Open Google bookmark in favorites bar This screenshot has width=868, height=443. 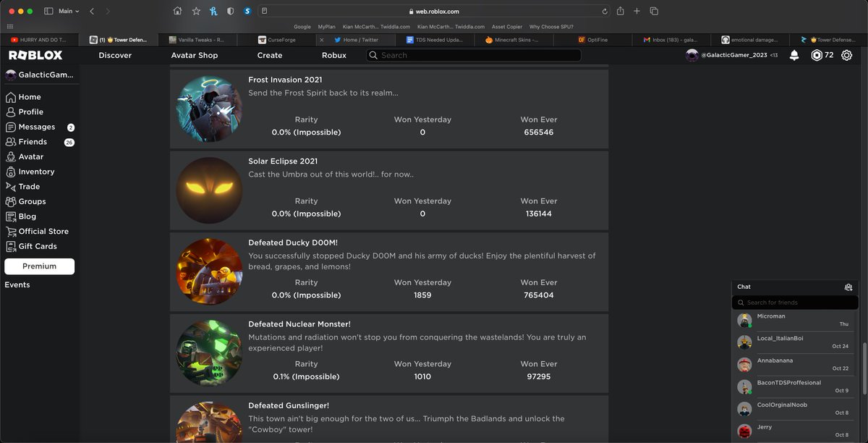pos(302,27)
